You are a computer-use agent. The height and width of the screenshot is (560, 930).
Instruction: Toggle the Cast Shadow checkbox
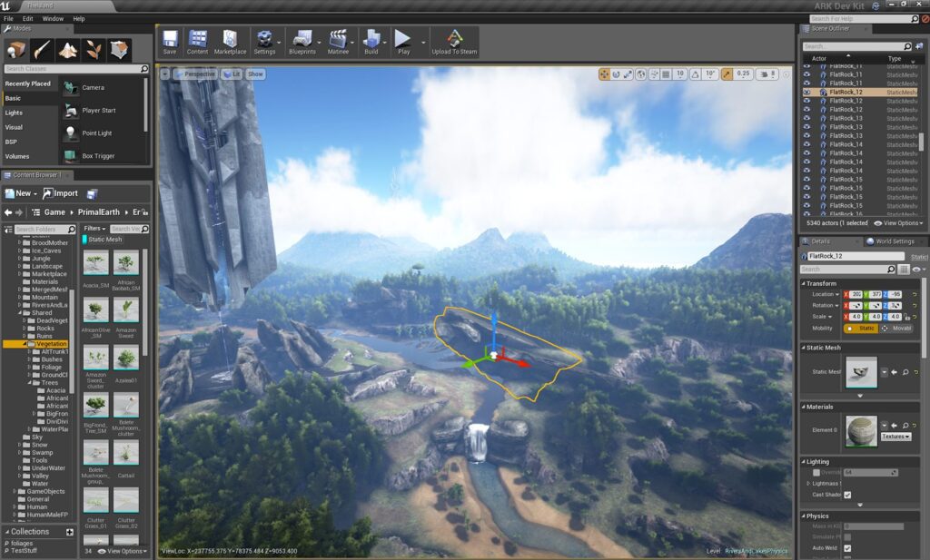[x=847, y=495]
